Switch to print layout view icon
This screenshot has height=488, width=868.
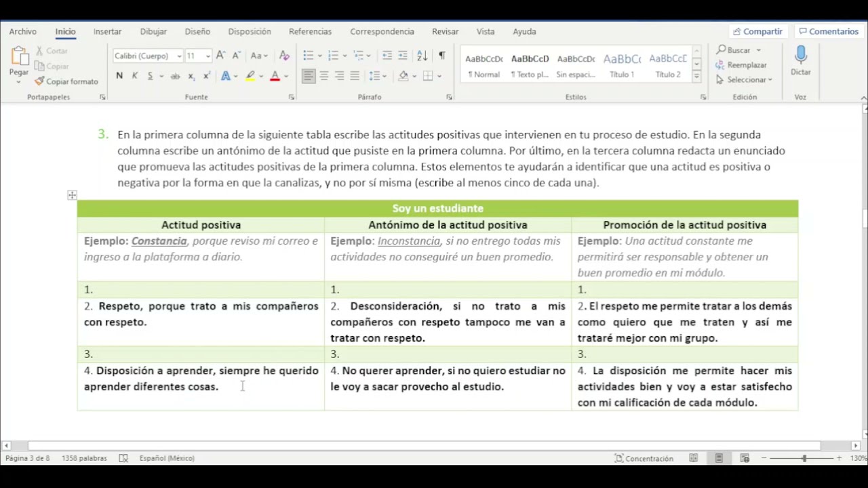[719, 458]
